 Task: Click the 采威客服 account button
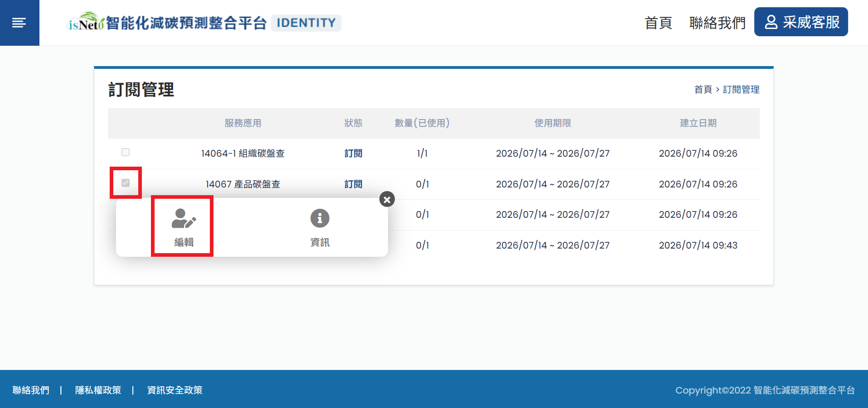[801, 22]
